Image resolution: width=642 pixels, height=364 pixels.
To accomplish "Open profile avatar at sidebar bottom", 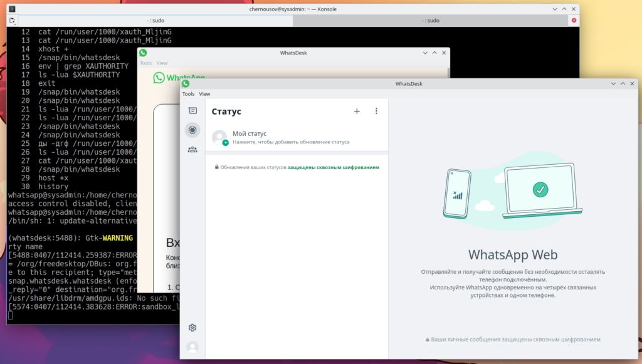I will coord(192,347).
